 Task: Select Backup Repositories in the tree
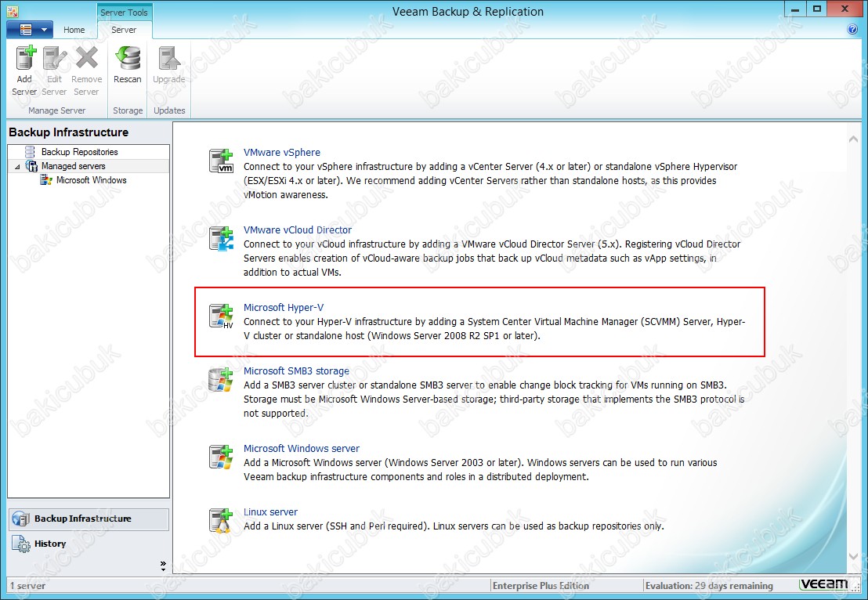tap(80, 152)
